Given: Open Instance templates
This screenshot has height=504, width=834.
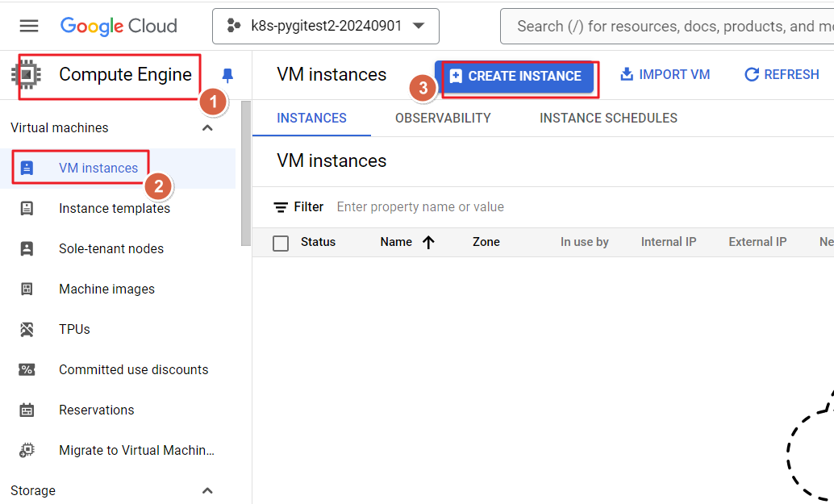Looking at the screenshot, I should click(115, 208).
